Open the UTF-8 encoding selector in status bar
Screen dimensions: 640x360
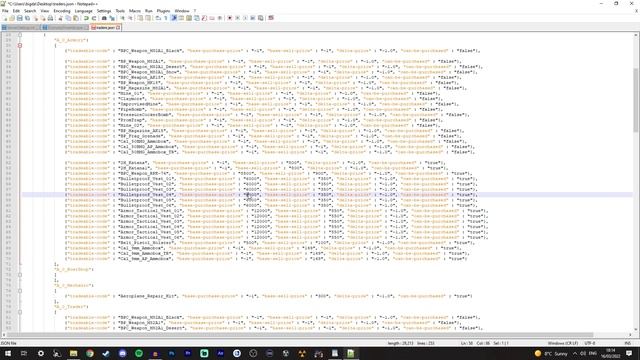[x=590, y=343]
